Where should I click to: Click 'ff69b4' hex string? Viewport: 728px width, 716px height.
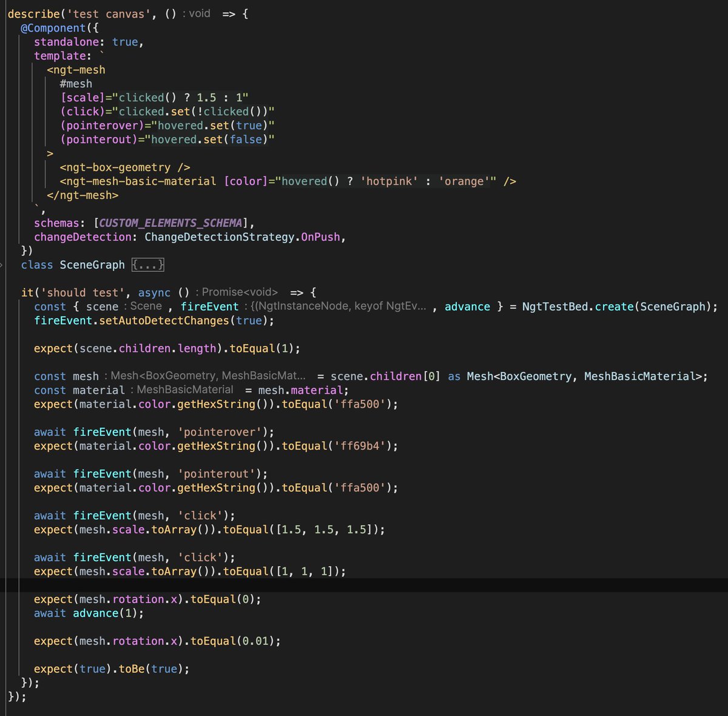(x=360, y=447)
